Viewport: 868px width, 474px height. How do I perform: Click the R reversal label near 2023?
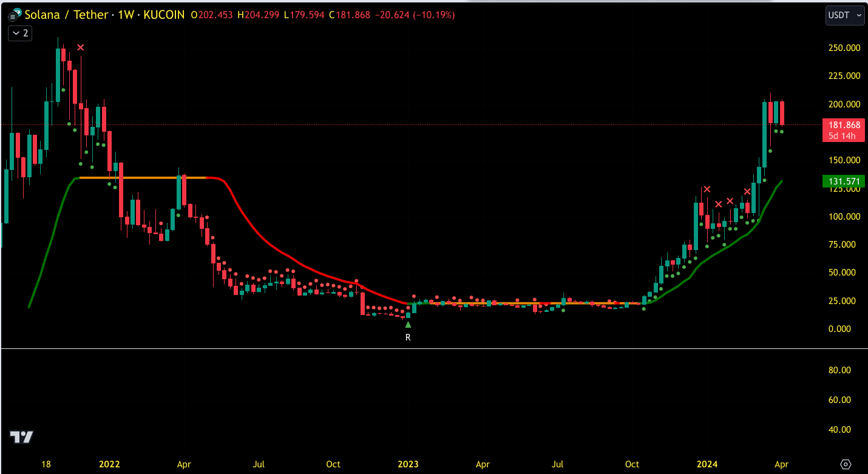pyautogui.click(x=408, y=337)
